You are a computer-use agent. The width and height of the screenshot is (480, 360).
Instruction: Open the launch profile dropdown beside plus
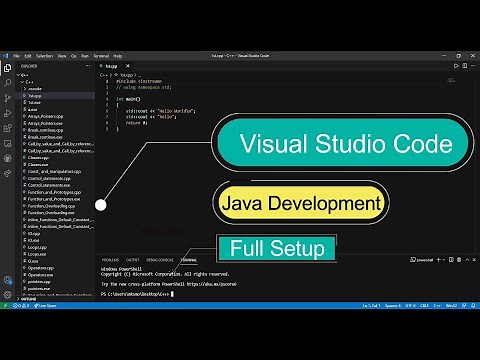[444, 260]
